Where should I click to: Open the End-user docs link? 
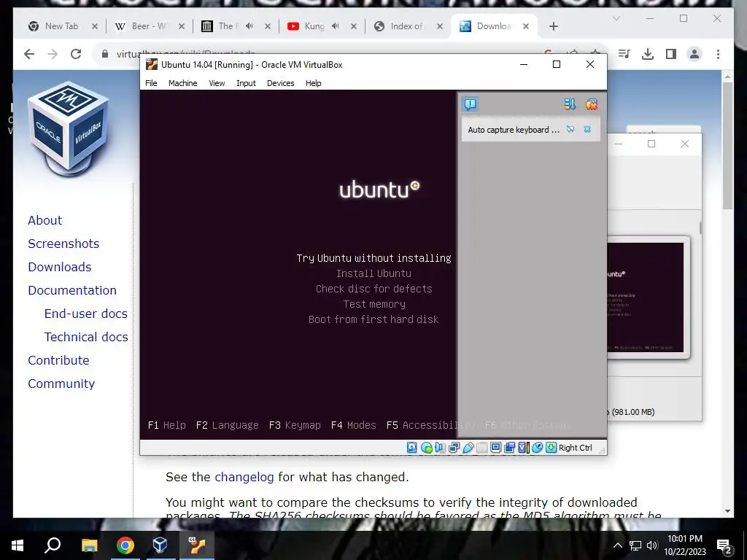pos(86,314)
